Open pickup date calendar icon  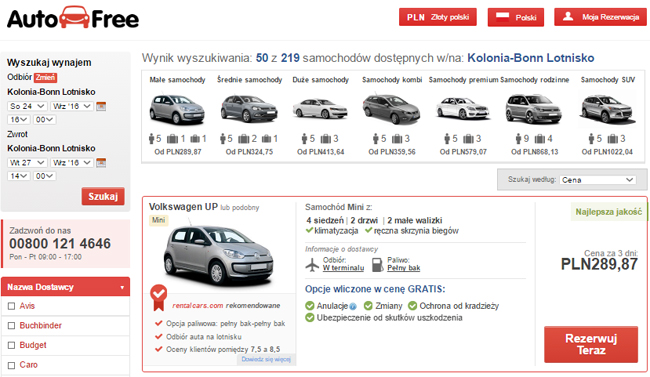(x=101, y=106)
